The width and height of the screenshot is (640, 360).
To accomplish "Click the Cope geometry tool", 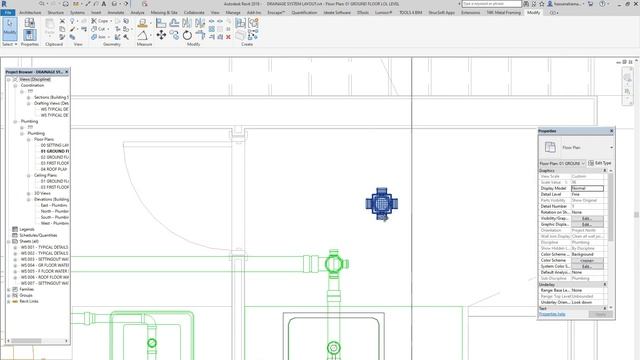I will click(x=100, y=21).
